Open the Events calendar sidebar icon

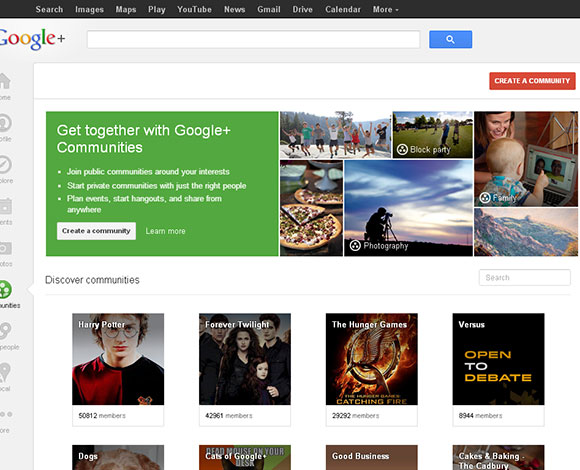[x=5, y=206]
